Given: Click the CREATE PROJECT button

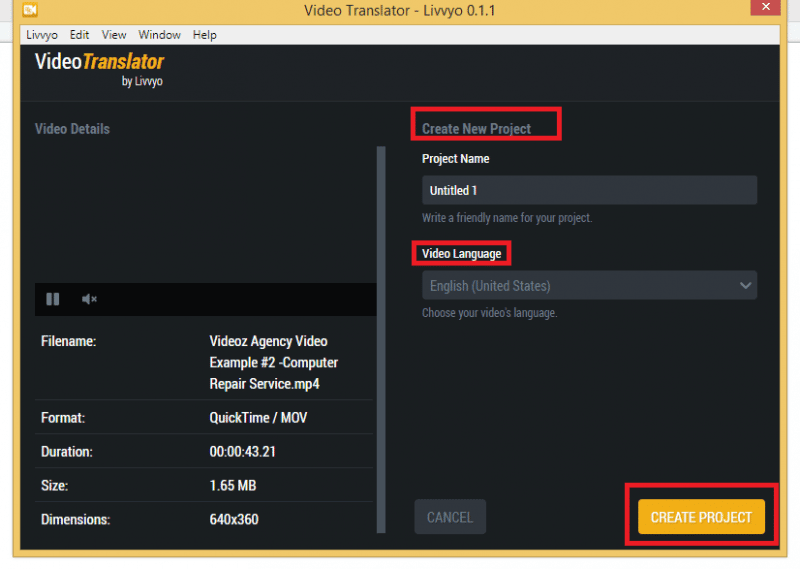Looking at the screenshot, I should (701, 517).
